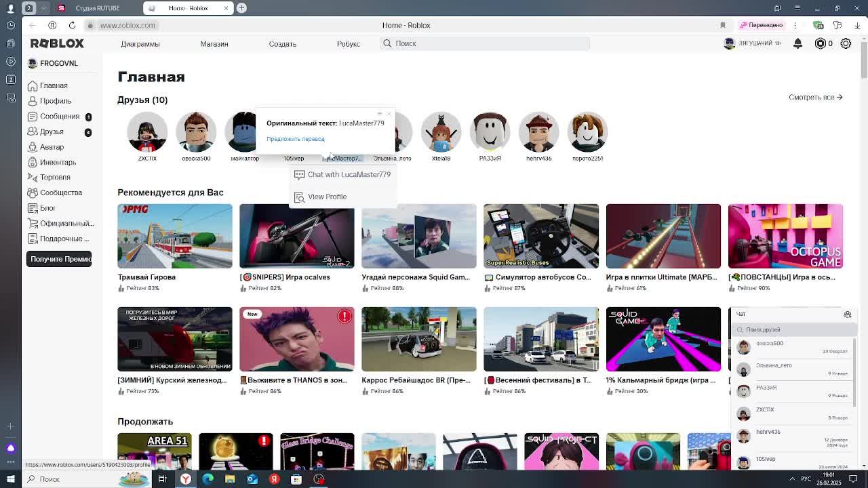Open the AREA 51 game thumbnail

click(155, 451)
